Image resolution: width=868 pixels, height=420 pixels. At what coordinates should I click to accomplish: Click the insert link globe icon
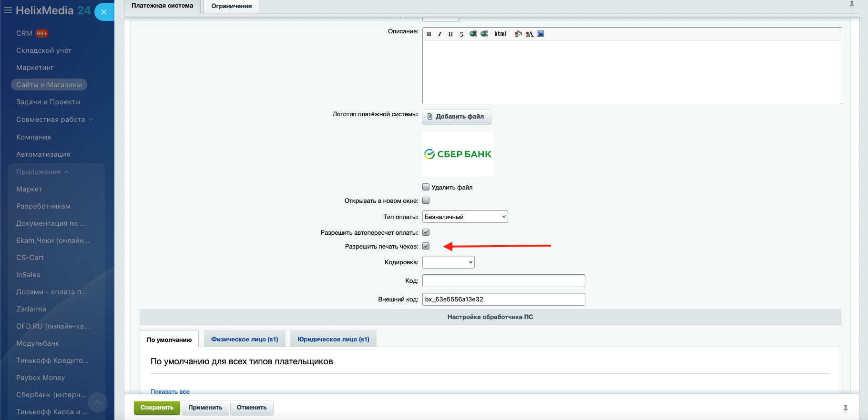473,34
